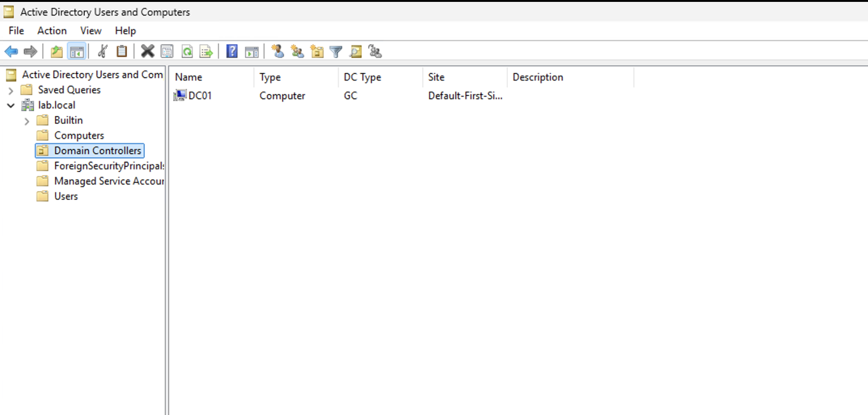
Task: Sort by the DC Type column header
Action: coord(380,77)
